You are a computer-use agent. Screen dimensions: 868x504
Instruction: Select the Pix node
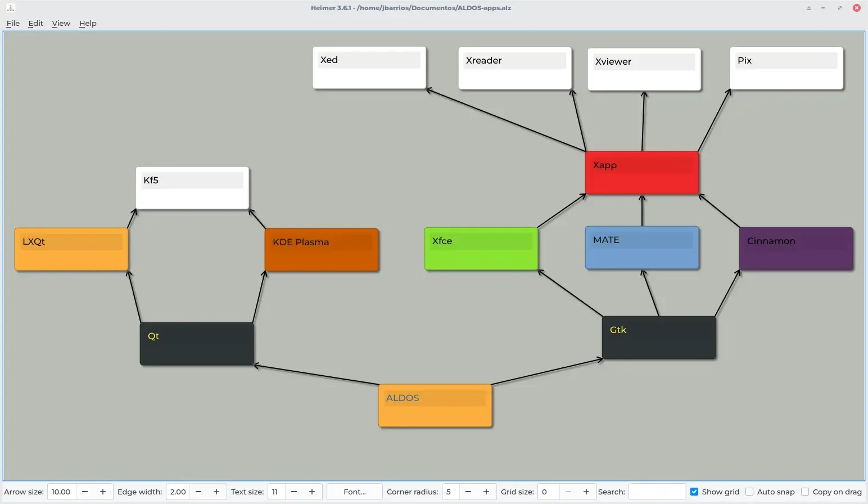point(786,68)
